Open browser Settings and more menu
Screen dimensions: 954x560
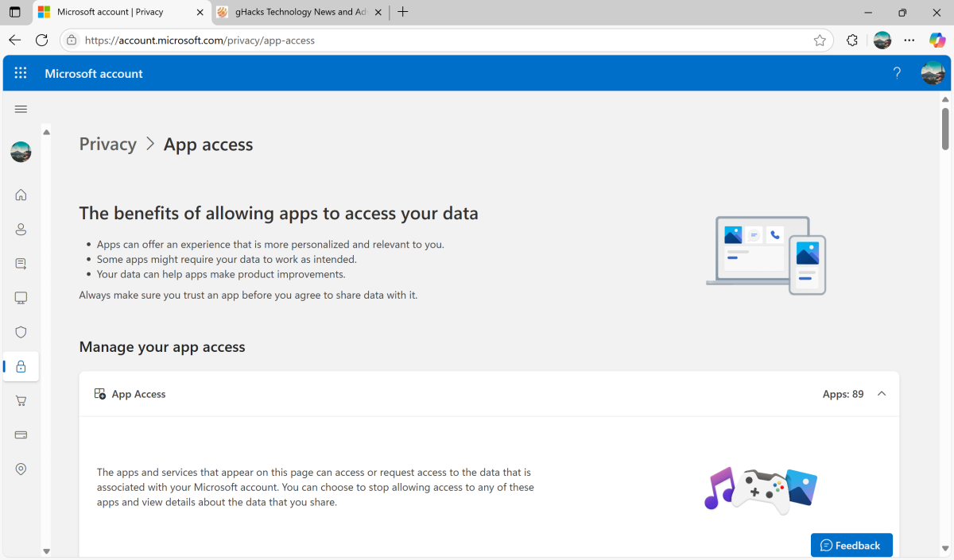point(909,41)
